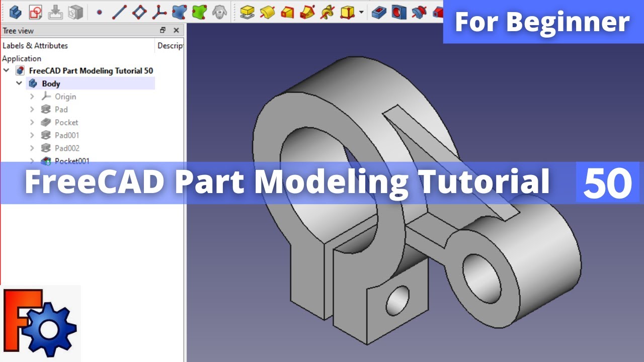The height and width of the screenshot is (362, 644).
Task: Select the Pad feature in tree
Action: click(x=61, y=110)
